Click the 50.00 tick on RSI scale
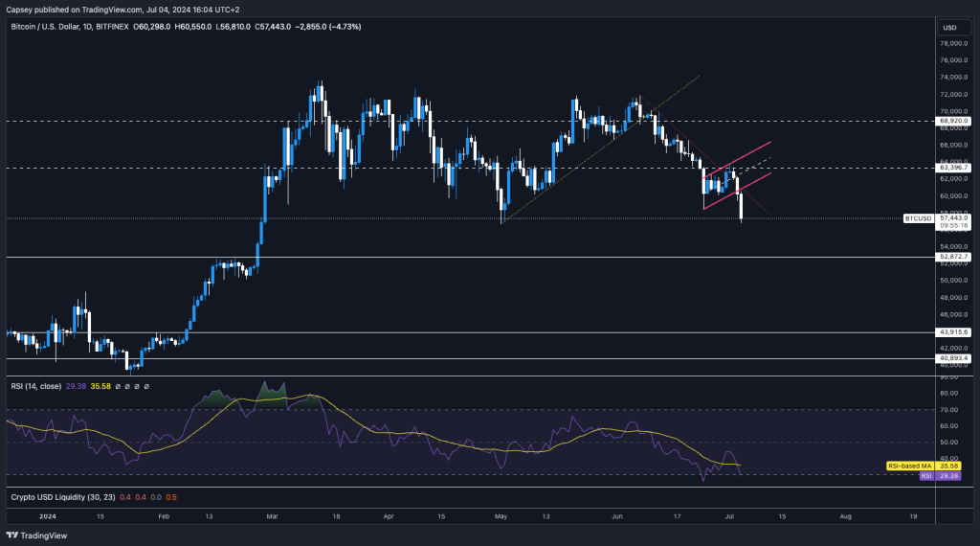 tap(948, 443)
